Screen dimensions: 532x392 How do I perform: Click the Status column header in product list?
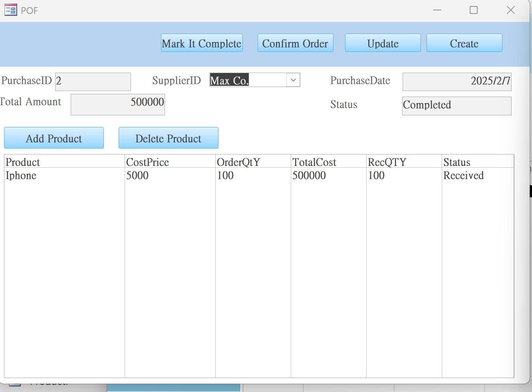pyautogui.click(x=478, y=162)
